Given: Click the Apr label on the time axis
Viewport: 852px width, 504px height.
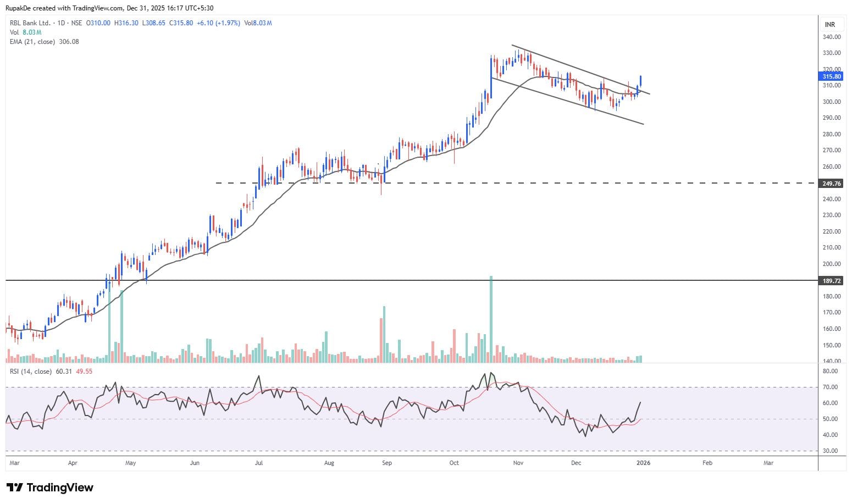Looking at the screenshot, I should 73,463.
